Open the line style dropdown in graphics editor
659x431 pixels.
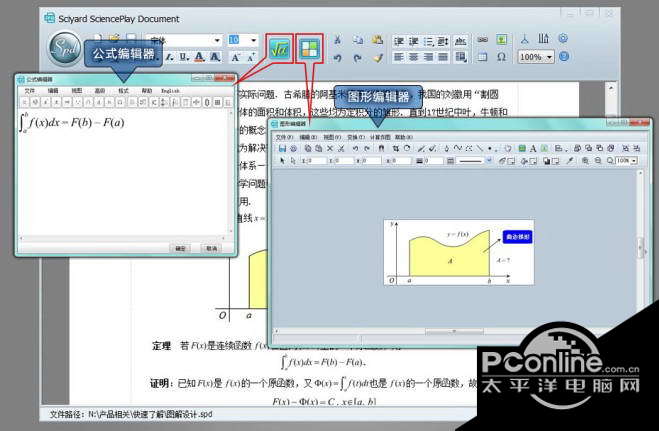[489, 160]
